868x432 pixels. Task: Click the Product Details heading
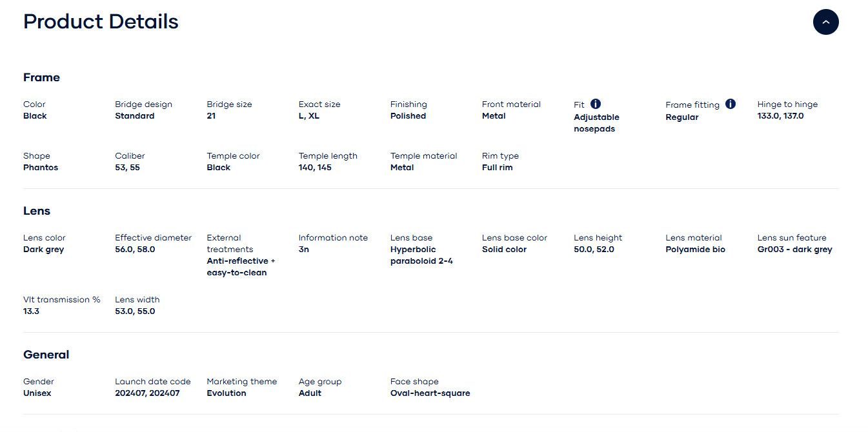(x=101, y=21)
